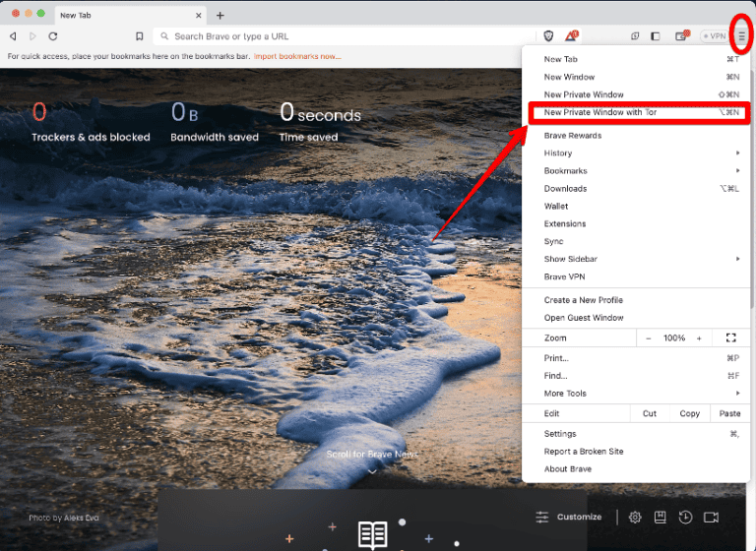The width and height of the screenshot is (756, 551).
Task: Click the Brave Shields lion icon
Action: (548, 36)
